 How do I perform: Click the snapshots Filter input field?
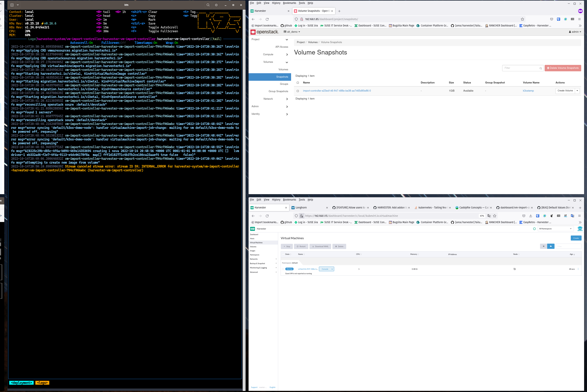[x=521, y=68]
